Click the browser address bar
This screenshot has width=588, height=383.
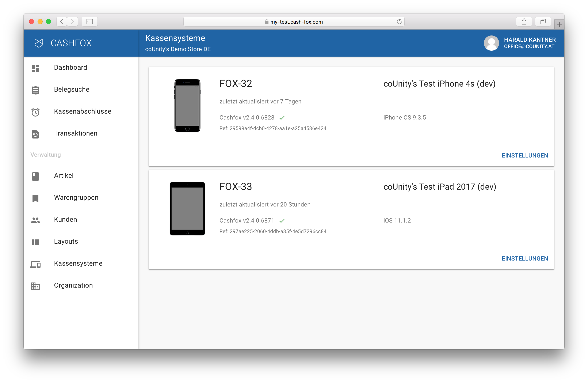click(294, 22)
